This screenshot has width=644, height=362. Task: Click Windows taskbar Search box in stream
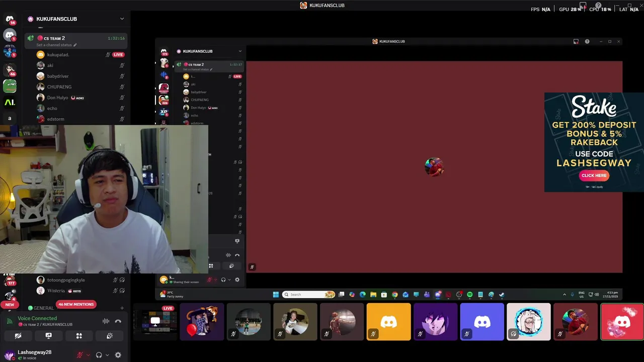[308, 295]
